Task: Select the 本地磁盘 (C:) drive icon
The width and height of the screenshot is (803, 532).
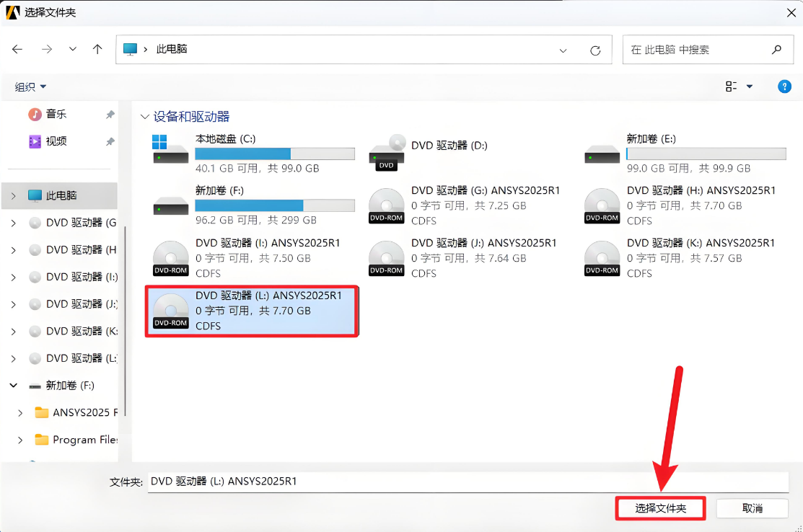Action: click(170, 148)
